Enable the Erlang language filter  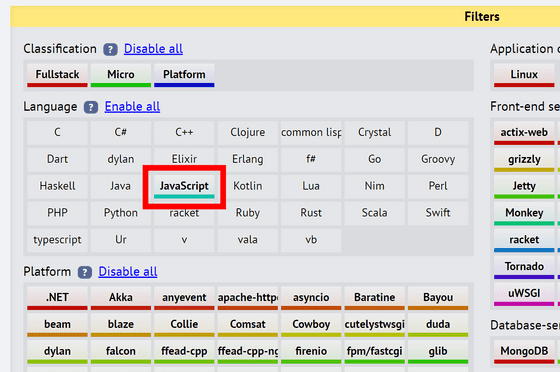248,160
